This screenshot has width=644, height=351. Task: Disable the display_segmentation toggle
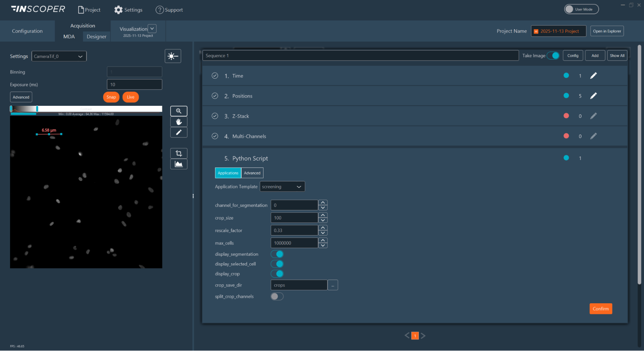tap(277, 254)
